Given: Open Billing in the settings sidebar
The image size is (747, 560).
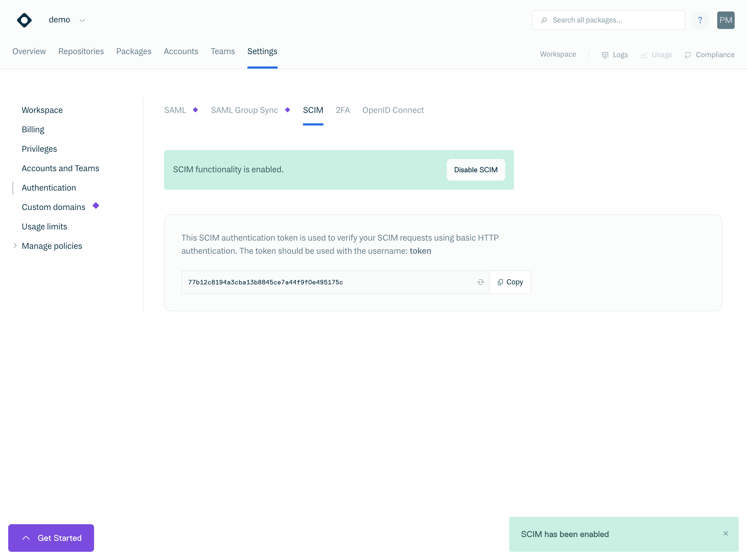Looking at the screenshot, I should coord(33,130).
